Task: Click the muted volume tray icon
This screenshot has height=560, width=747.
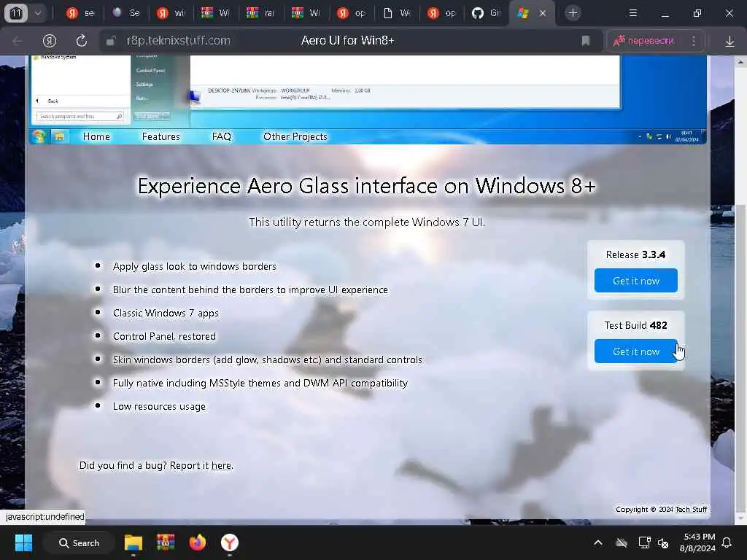Action: 663,542
